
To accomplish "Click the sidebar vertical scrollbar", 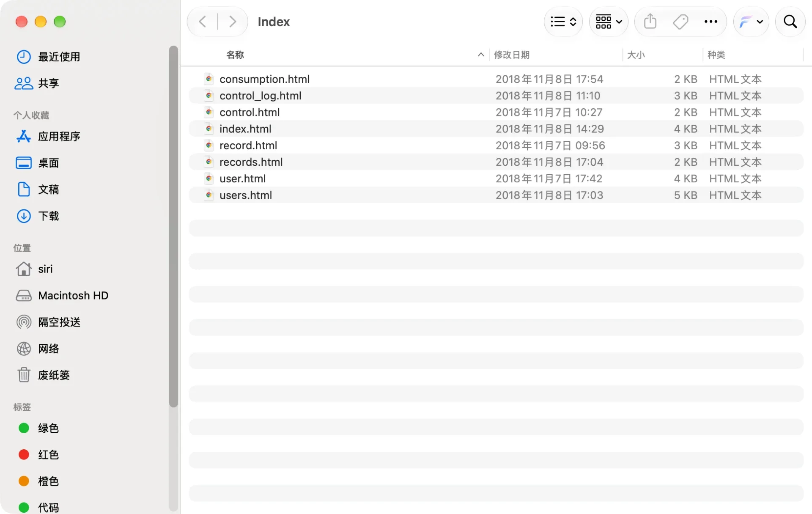I will click(173, 226).
